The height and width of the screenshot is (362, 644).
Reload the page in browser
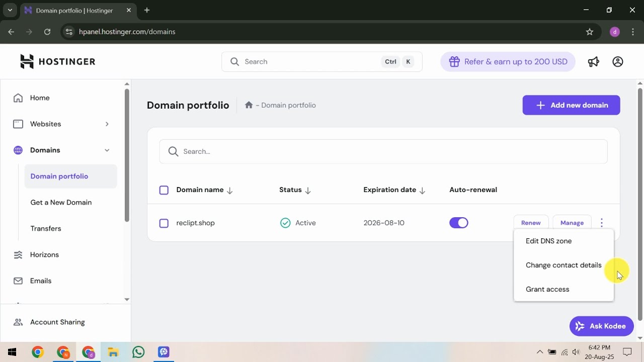click(47, 32)
